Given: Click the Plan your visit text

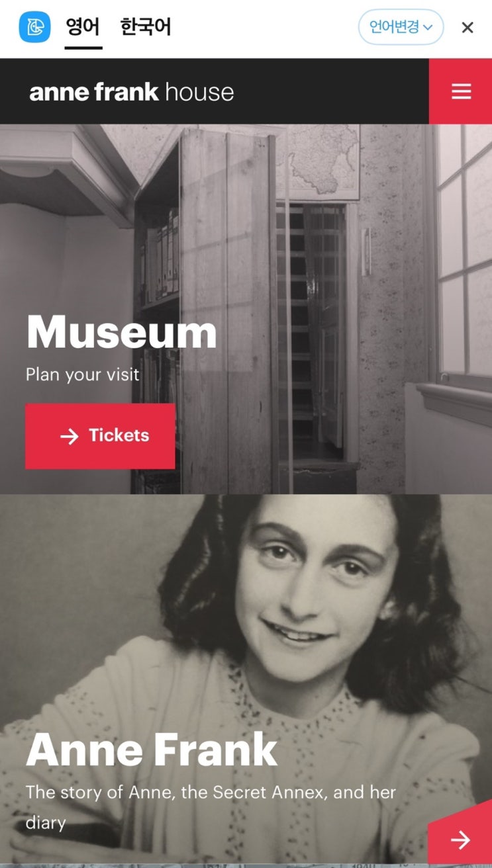Looking at the screenshot, I should coord(83,375).
